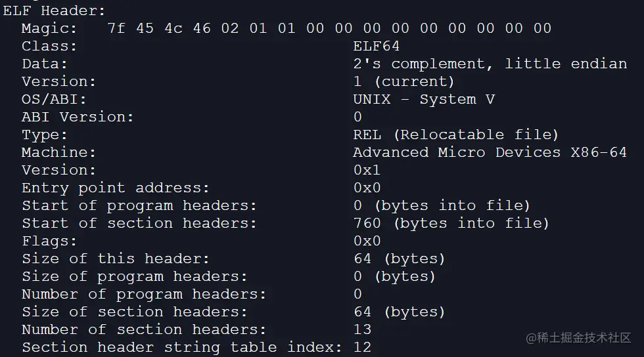Click the ELF64 class value
Viewport: 644px width, 357px height.
tap(376, 46)
